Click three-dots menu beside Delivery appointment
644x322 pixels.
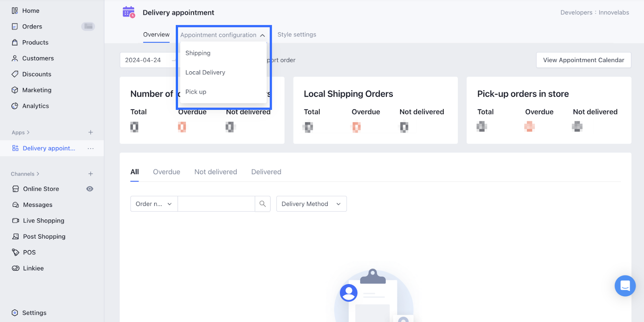coord(91,149)
